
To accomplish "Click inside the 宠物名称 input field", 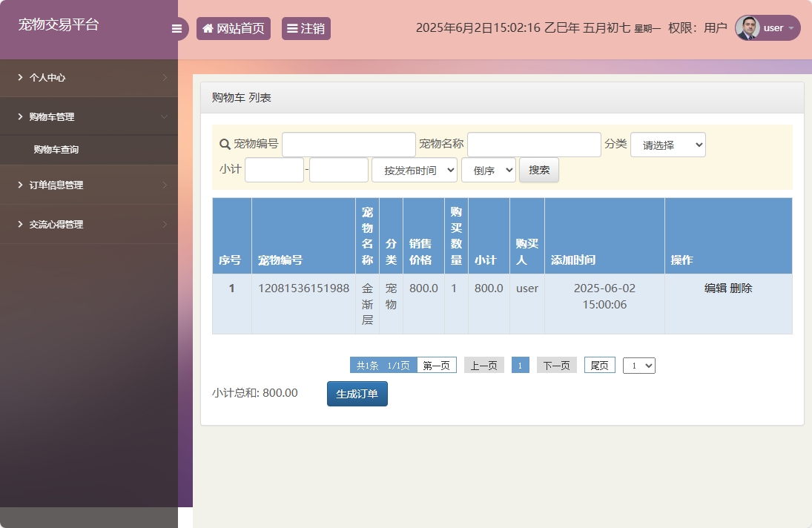I will [534, 144].
